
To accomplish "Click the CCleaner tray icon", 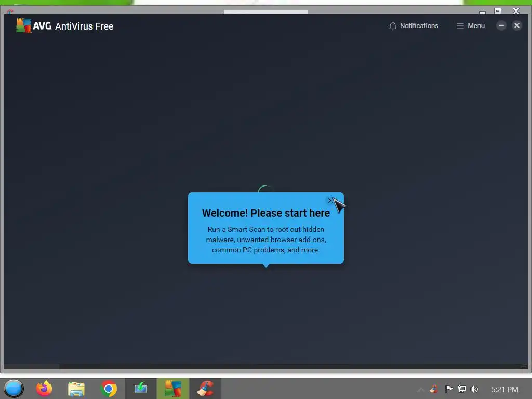I will [434, 389].
